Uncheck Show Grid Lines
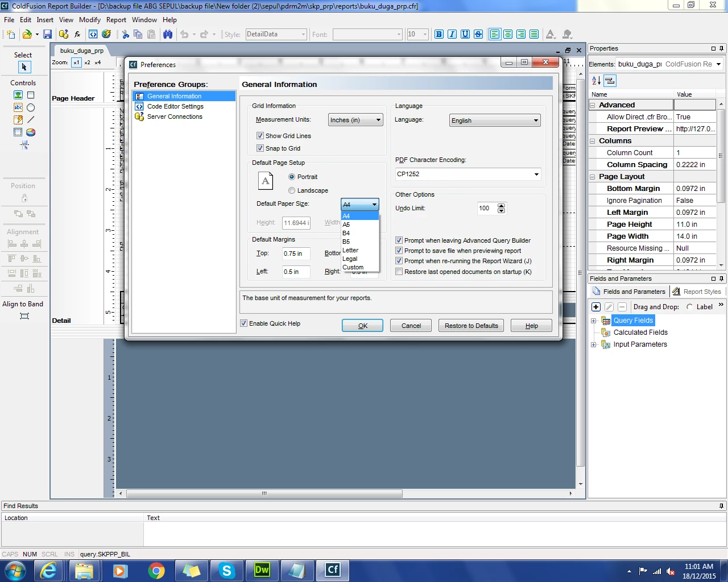 [260, 136]
